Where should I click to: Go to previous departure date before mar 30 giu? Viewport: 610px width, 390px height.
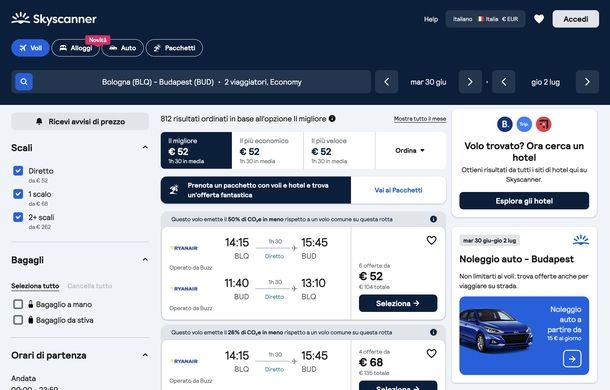[x=386, y=82]
